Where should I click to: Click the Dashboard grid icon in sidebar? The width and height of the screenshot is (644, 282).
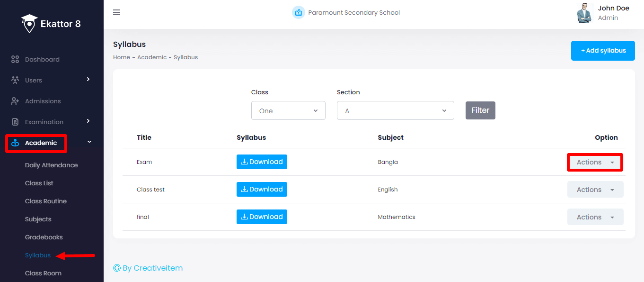14,59
